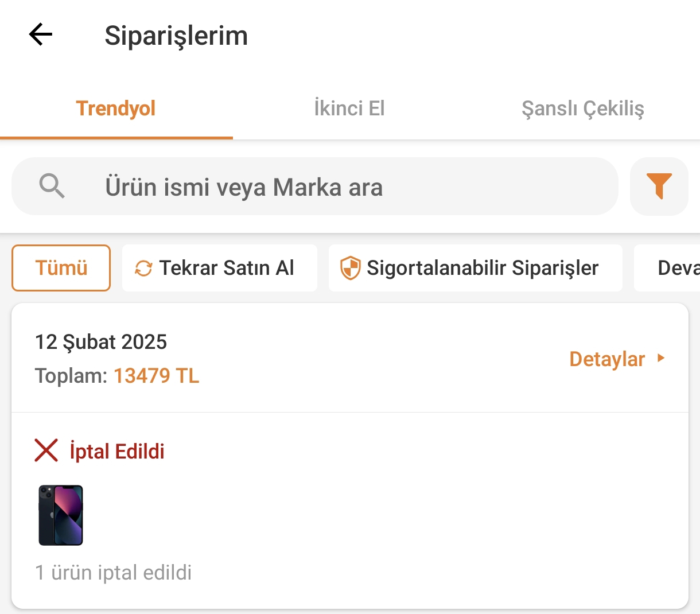Toggle the Tekrar Satın Al filter
This screenshot has height=614, width=700.
click(x=227, y=268)
